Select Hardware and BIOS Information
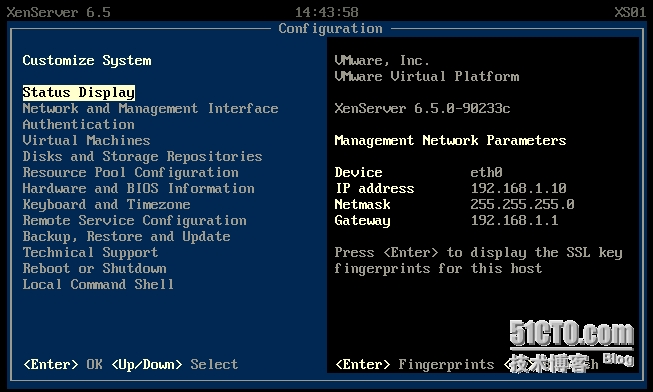The height and width of the screenshot is (392, 653). coord(139,189)
